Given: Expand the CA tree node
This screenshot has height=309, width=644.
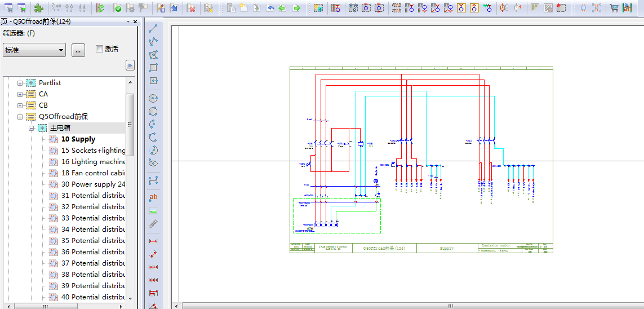Looking at the screenshot, I should (x=20, y=94).
